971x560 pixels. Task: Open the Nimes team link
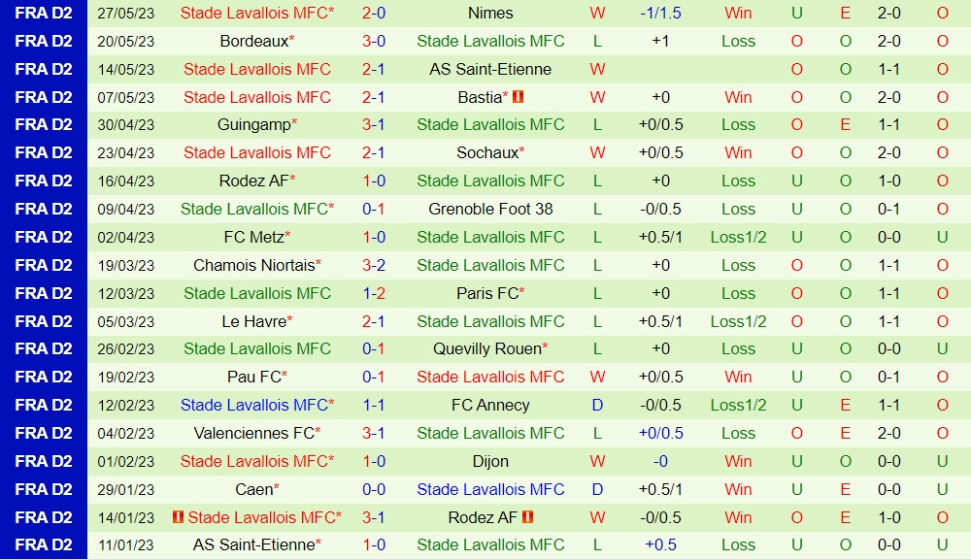(490, 13)
